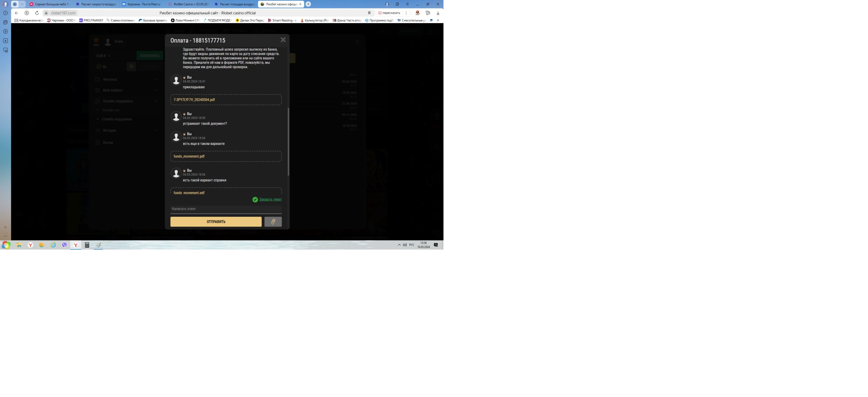Viewport: 868px width, 397px height.
Task: Open the new tab plus button
Action: [x=308, y=4]
